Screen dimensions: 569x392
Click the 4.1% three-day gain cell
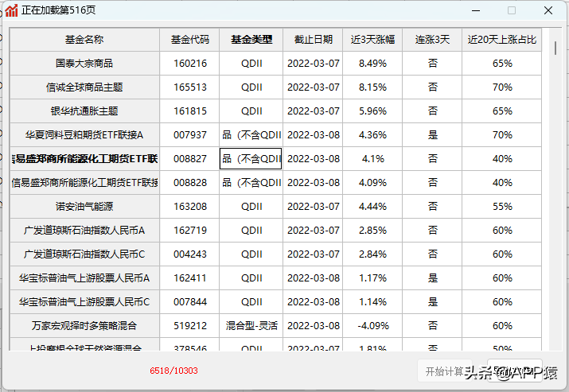coord(372,159)
